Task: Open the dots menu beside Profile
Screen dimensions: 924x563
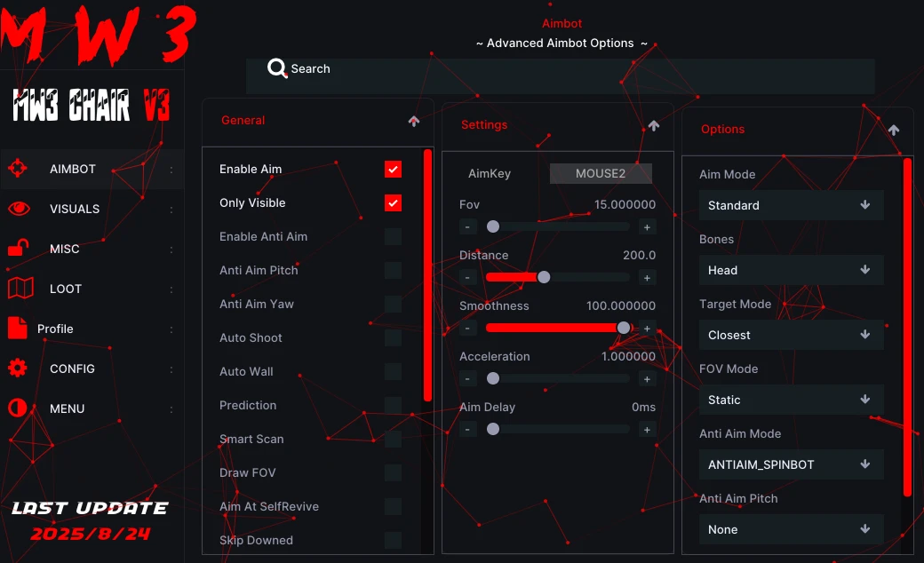Action: click(x=171, y=329)
